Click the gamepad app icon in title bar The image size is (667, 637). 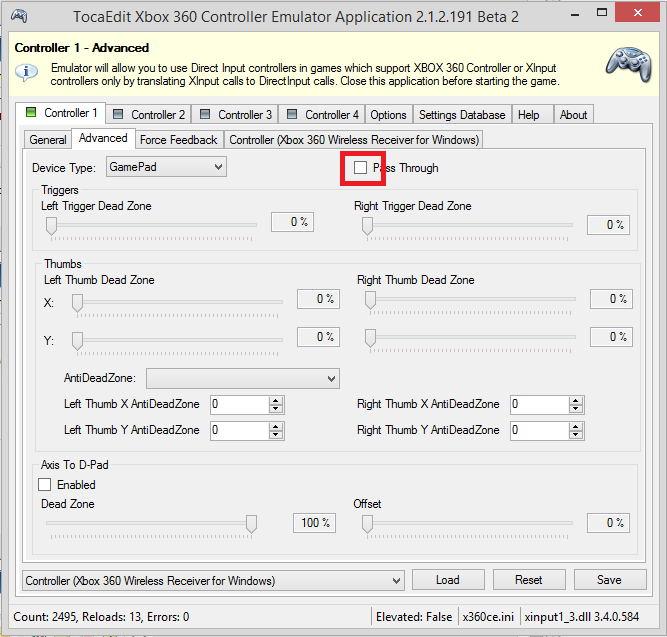pyautogui.click(x=19, y=16)
